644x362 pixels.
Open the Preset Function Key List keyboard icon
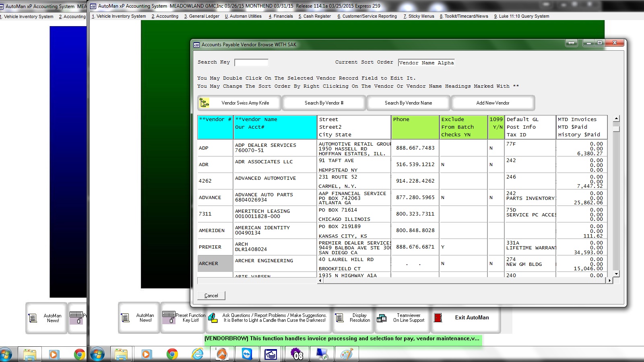[169, 317]
